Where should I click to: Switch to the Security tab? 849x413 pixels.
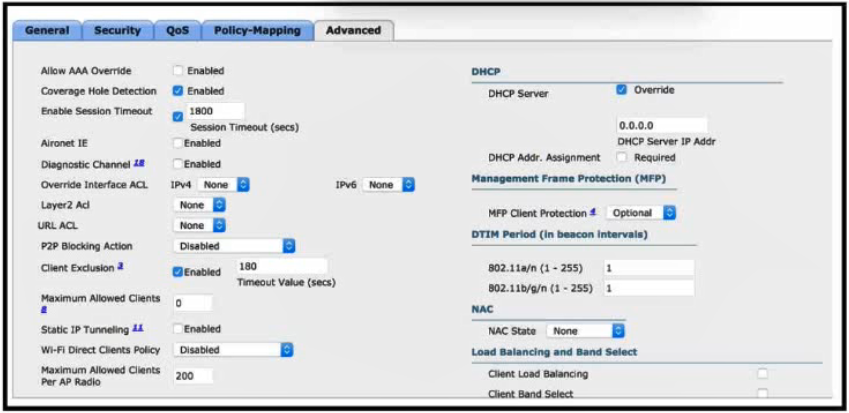click(x=117, y=30)
